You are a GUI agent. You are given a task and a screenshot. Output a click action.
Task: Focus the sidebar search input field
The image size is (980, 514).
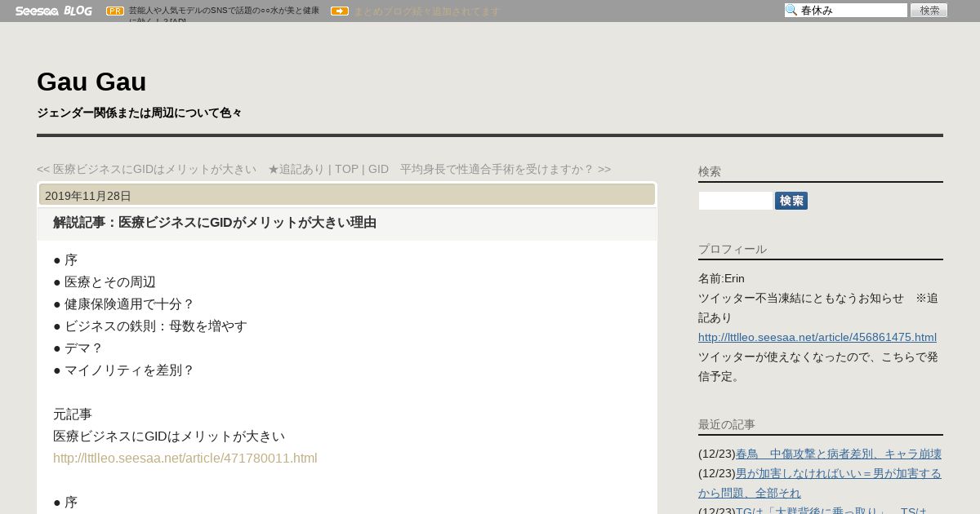(x=735, y=201)
